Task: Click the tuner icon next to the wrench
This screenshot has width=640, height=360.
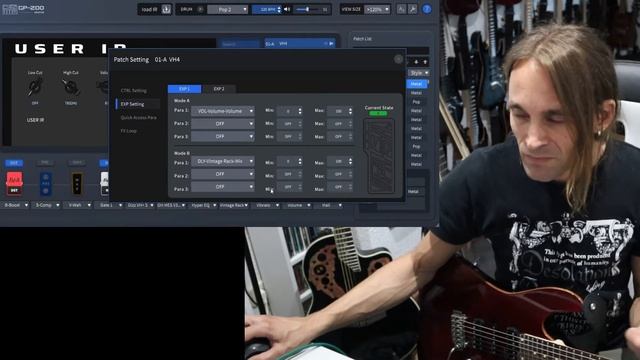Action: (401, 9)
